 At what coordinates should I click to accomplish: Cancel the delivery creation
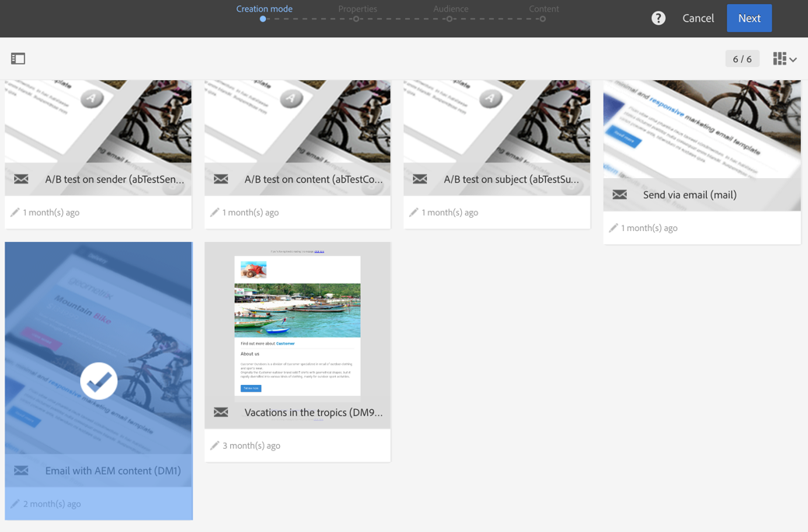pyautogui.click(x=698, y=17)
